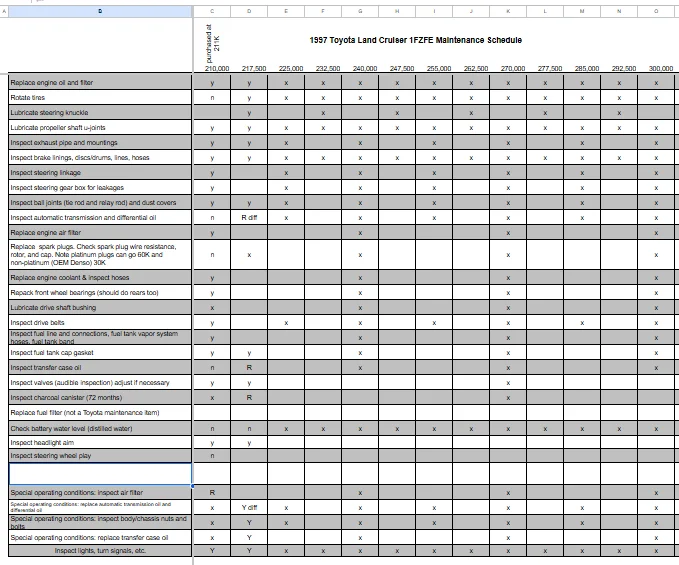Select 217,500 'x' cell in spark plugs row

coord(249,255)
